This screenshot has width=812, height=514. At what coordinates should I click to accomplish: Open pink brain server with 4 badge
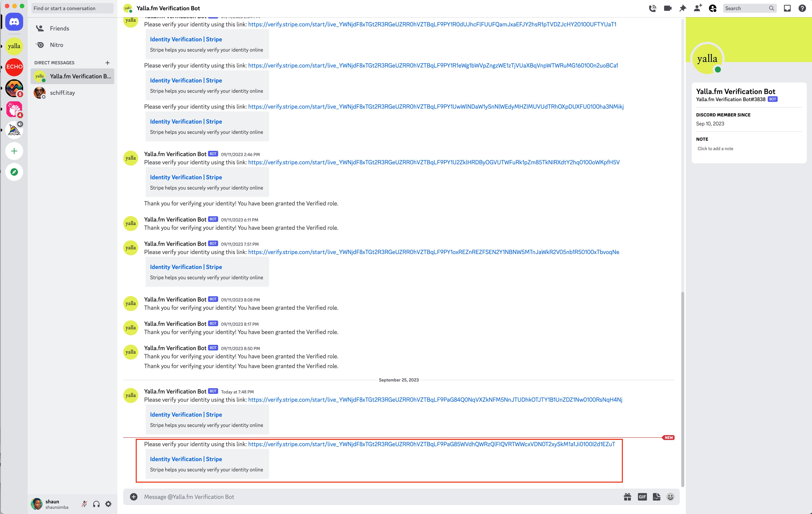pyautogui.click(x=14, y=109)
